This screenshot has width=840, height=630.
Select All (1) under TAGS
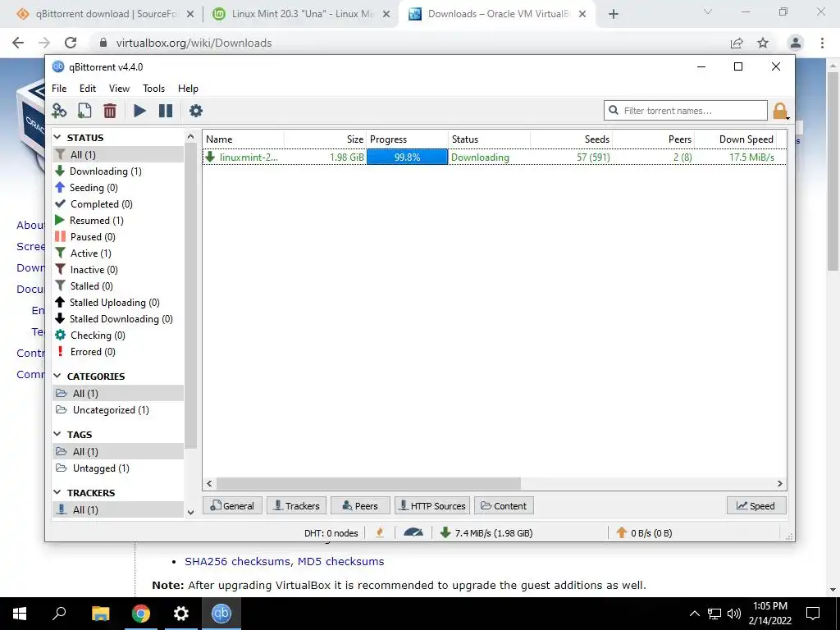[x=118, y=452]
